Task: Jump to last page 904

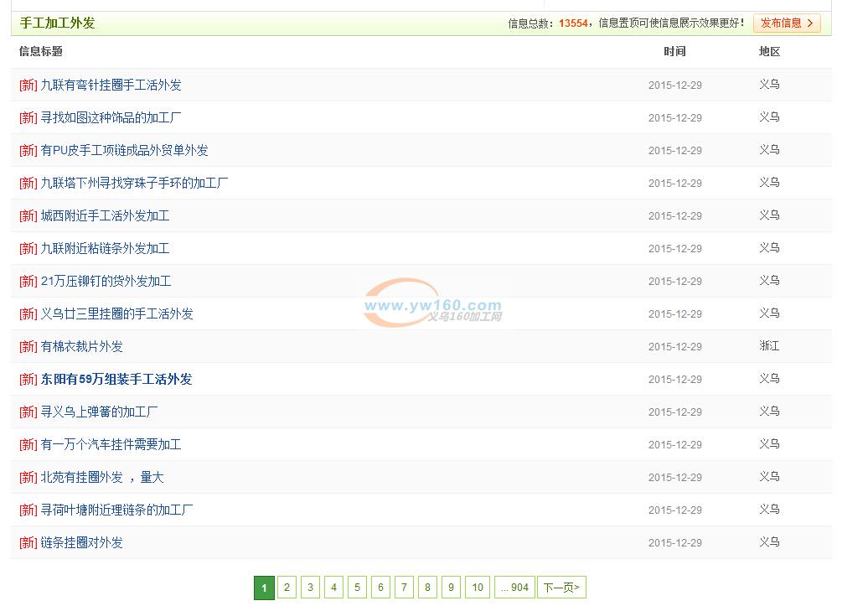Action: point(514,588)
